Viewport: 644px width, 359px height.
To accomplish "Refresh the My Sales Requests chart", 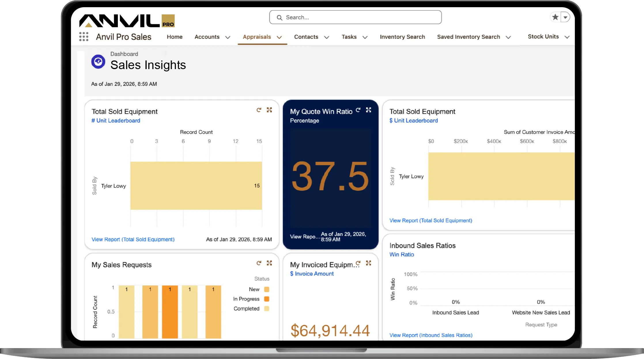I will [259, 263].
